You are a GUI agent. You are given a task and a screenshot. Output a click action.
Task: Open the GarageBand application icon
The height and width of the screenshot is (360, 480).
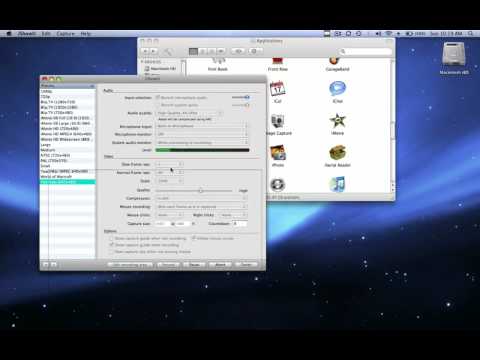[335, 61]
